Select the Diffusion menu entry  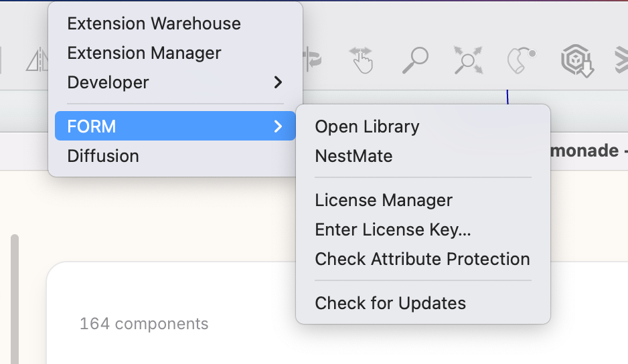coord(103,156)
